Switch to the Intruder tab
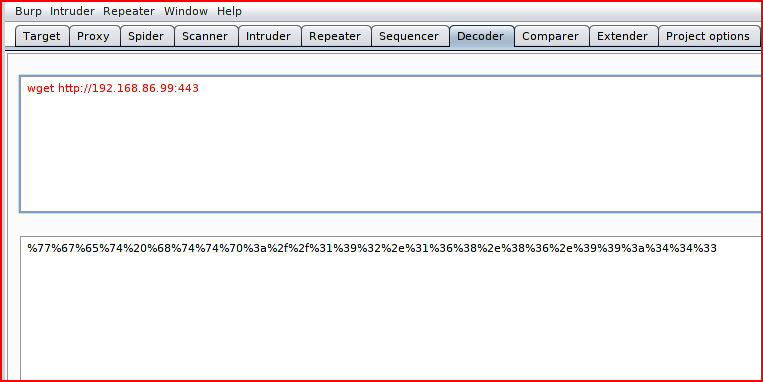 coord(269,36)
